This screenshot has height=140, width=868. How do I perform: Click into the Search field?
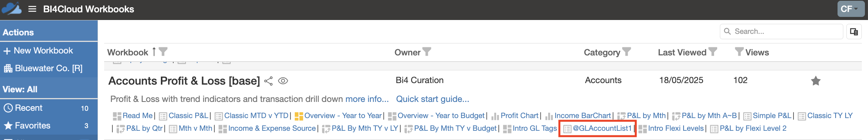coord(781,32)
